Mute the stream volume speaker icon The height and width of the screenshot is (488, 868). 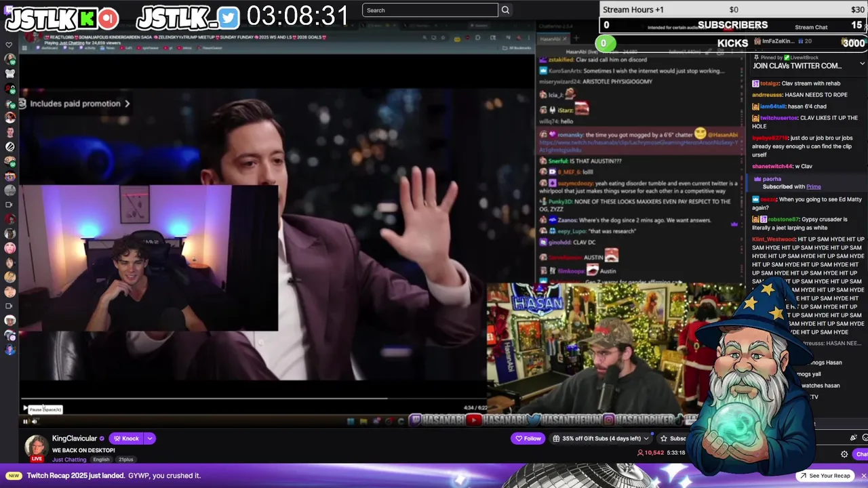click(x=35, y=421)
